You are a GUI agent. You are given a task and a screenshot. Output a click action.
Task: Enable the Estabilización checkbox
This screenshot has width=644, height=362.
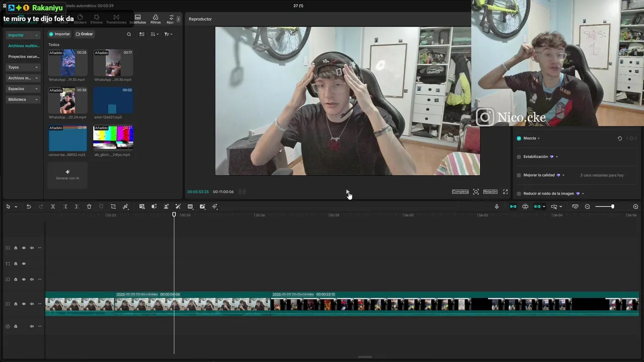pyautogui.click(x=519, y=157)
